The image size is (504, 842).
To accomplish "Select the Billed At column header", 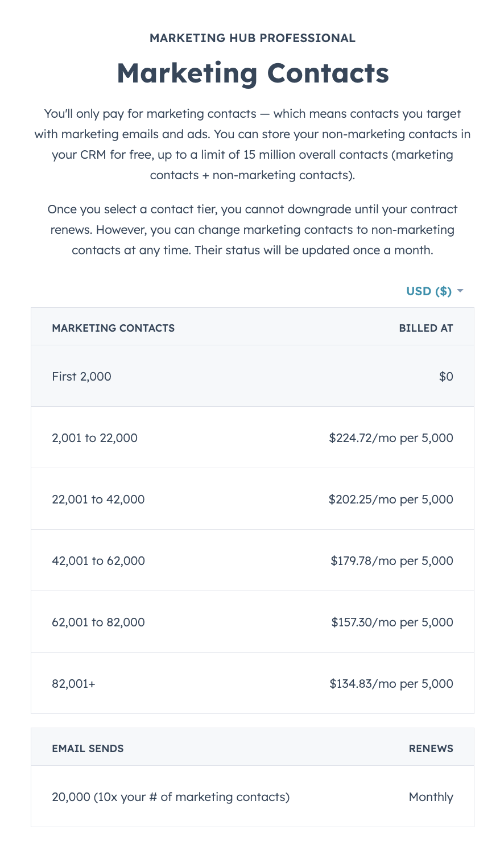I will (426, 328).
